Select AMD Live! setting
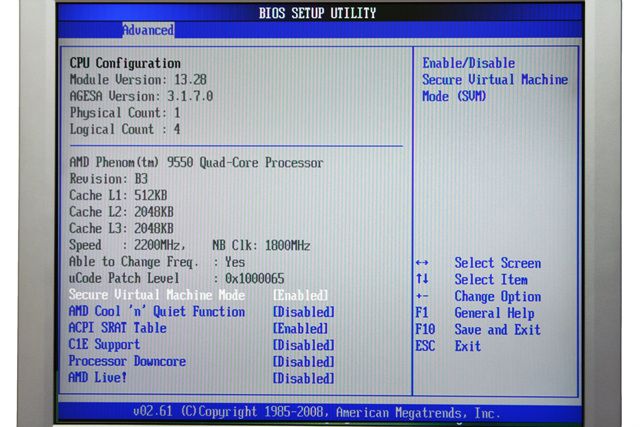The image size is (640, 427). pyautogui.click(x=98, y=377)
